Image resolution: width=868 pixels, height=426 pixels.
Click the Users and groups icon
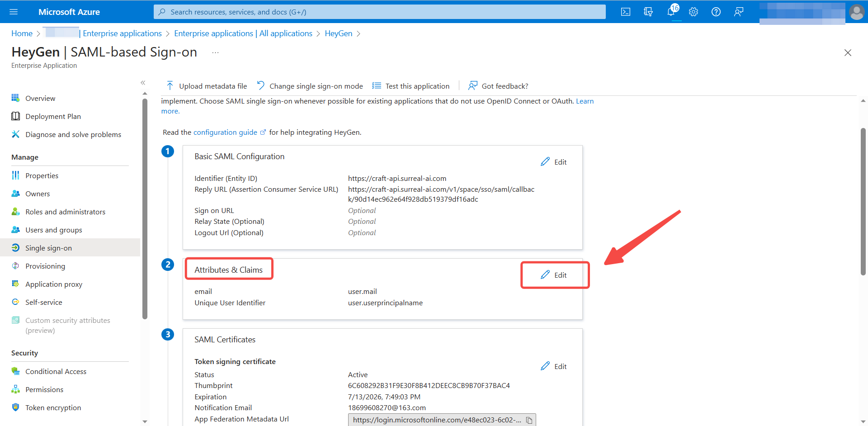click(x=15, y=230)
